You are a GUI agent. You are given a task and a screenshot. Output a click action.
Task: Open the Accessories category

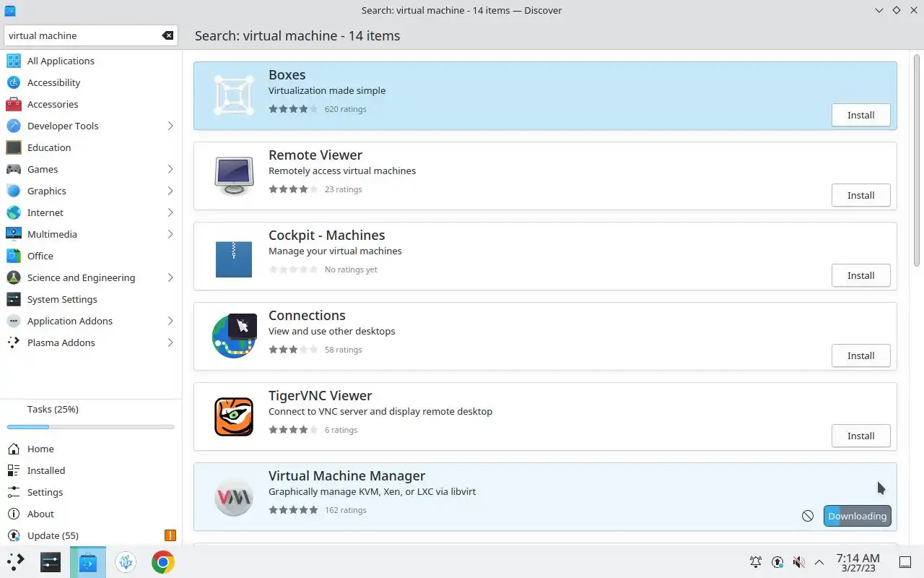[91, 104]
